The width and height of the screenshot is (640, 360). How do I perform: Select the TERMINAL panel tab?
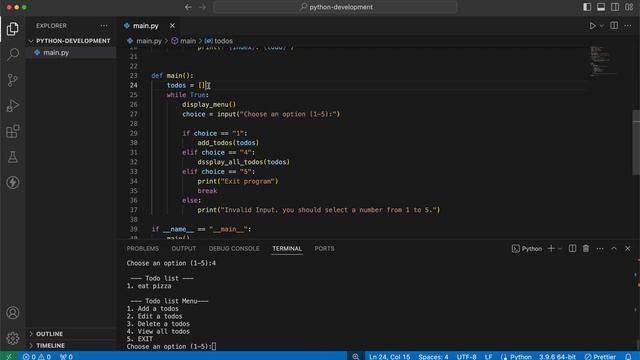[287, 249]
